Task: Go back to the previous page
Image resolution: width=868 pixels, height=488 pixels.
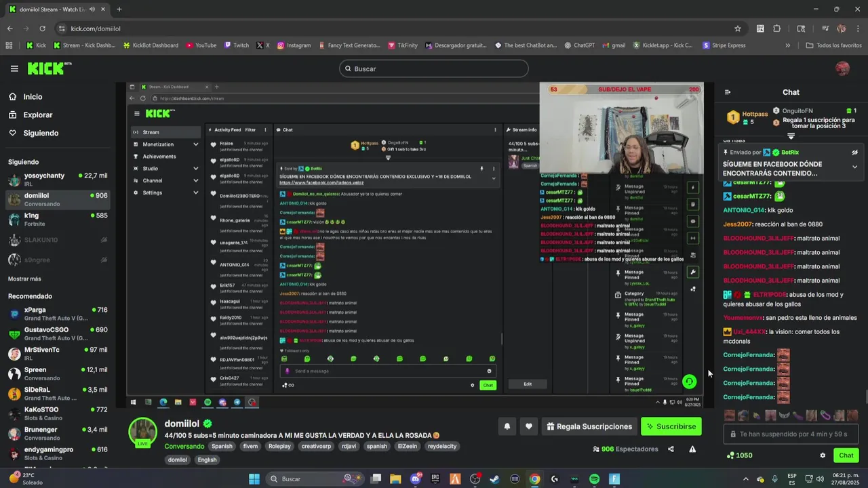Action: (x=9, y=28)
